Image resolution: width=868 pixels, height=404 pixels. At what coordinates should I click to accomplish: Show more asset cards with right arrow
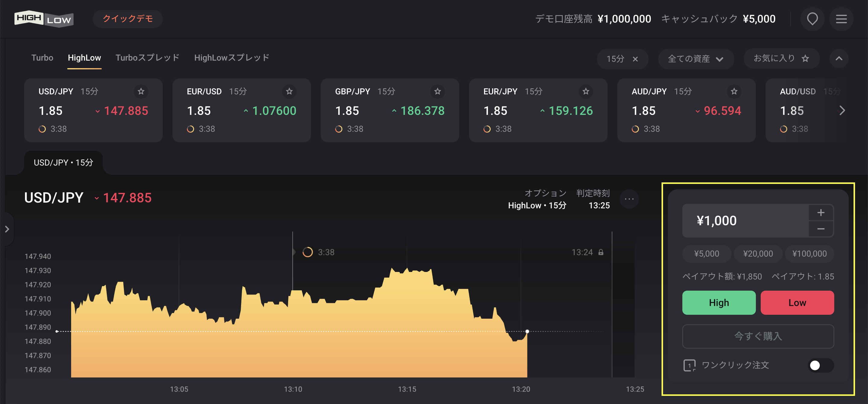tap(842, 111)
